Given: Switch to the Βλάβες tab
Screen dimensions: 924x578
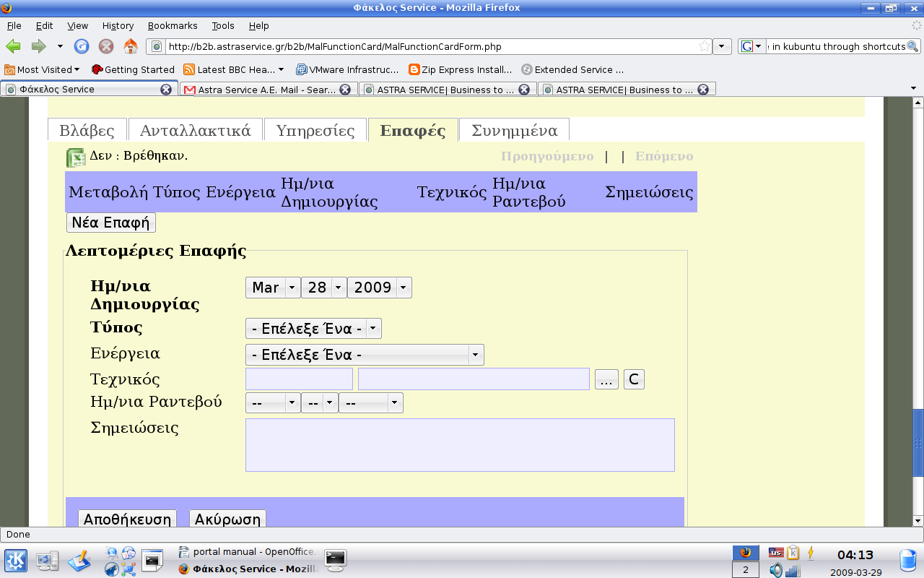Looking at the screenshot, I should pos(87,130).
